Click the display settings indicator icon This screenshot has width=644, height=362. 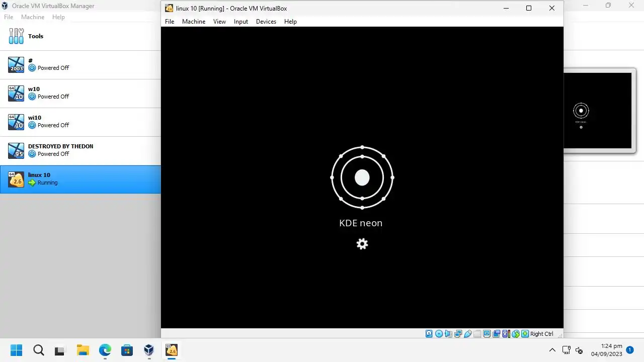[487, 334]
